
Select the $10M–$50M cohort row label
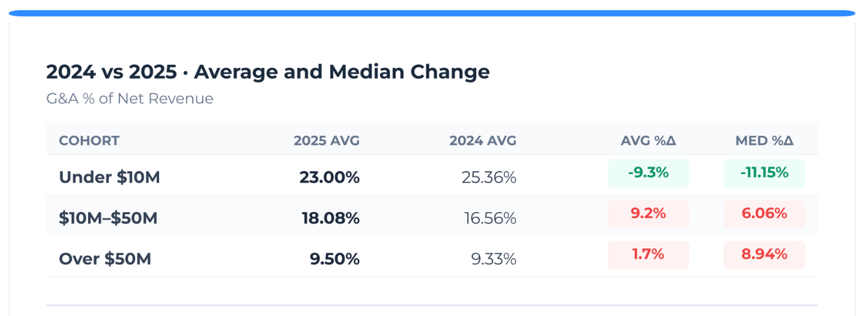[108, 218]
